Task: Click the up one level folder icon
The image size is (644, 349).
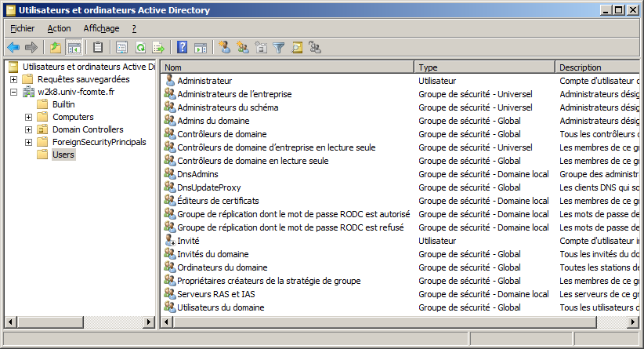Action: point(56,48)
